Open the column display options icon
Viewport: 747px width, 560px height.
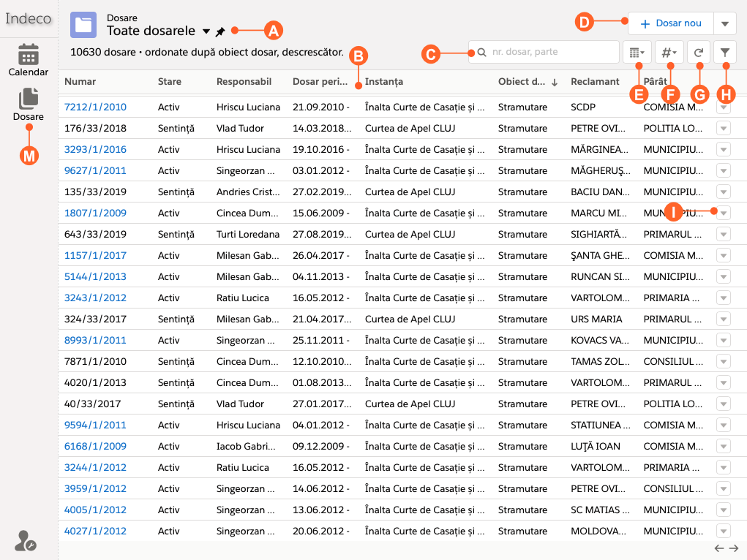[637, 53]
